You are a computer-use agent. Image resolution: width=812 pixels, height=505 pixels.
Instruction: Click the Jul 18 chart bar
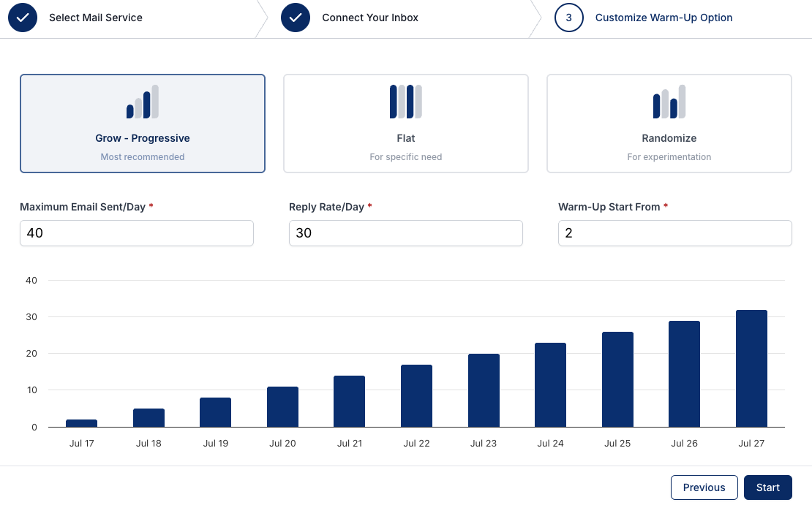[149, 417]
